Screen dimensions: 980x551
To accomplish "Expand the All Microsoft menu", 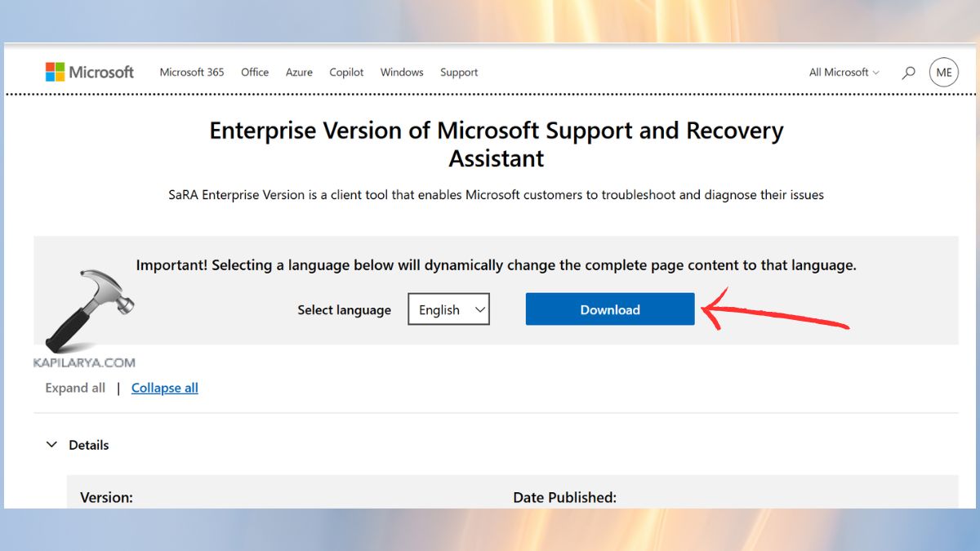I will click(844, 72).
